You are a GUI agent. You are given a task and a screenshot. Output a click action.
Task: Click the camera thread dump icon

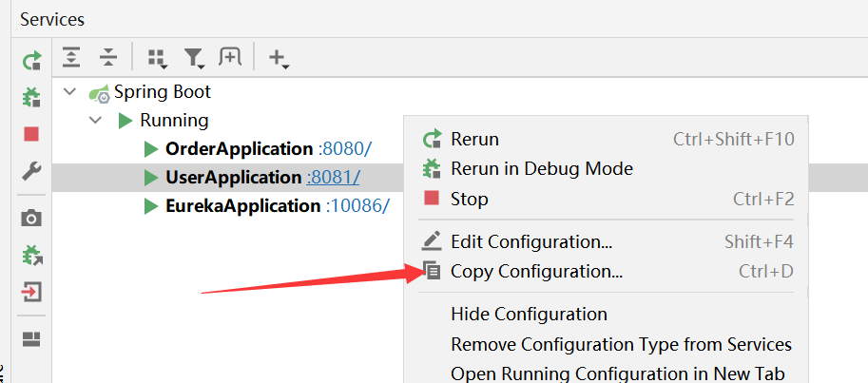point(31,218)
